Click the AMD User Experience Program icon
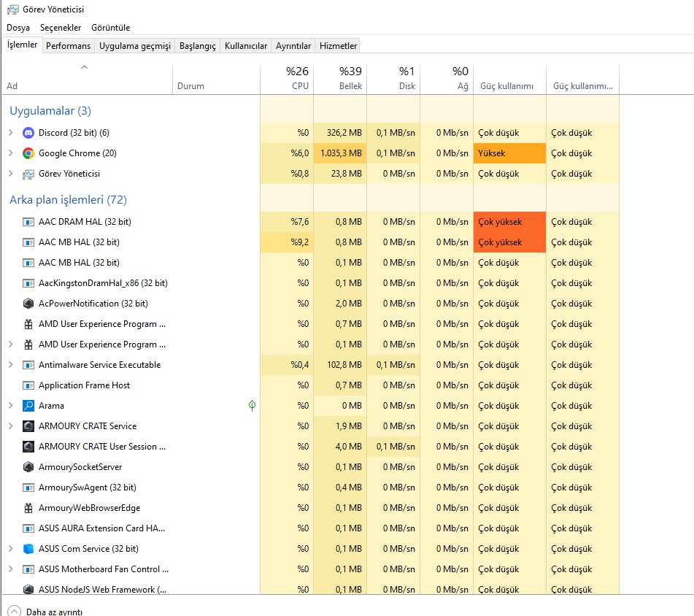 (x=28, y=324)
